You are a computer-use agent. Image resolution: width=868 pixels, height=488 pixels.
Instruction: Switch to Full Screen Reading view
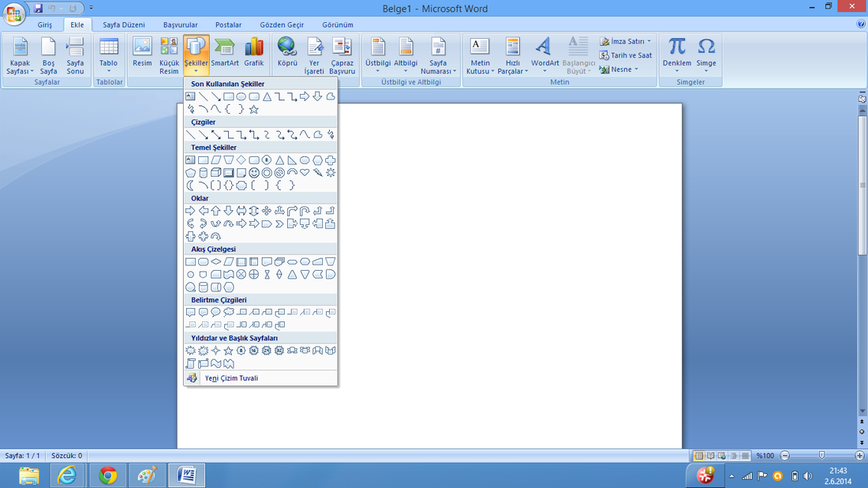click(710, 456)
